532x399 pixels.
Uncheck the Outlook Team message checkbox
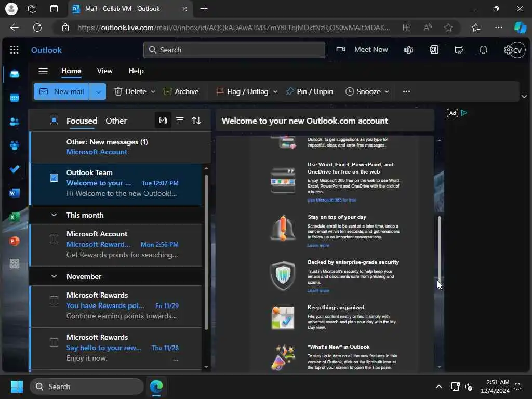click(x=54, y=178)
